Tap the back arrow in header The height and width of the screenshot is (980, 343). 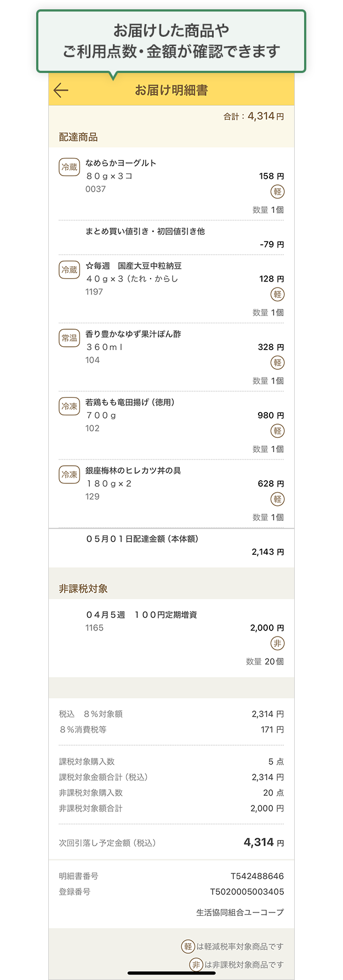[x=61, y=91]
